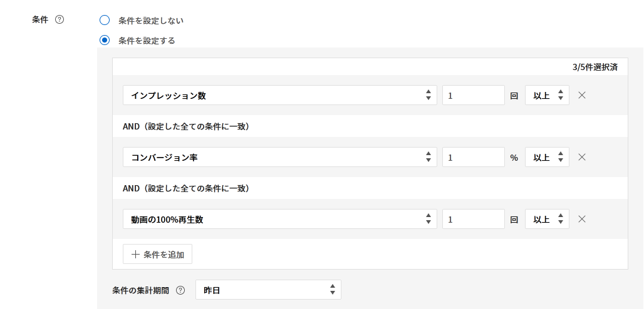Screen dimensions: 644x309
Task: Open 以上 comparison dropdown for コンバージョン率
Action: pyautogui.click(x=547, y=157)
